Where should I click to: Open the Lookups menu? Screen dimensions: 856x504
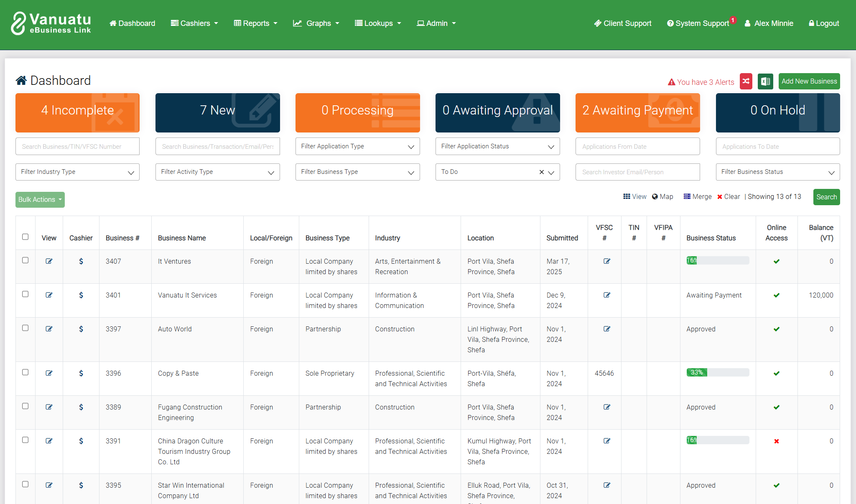point(378,23)
